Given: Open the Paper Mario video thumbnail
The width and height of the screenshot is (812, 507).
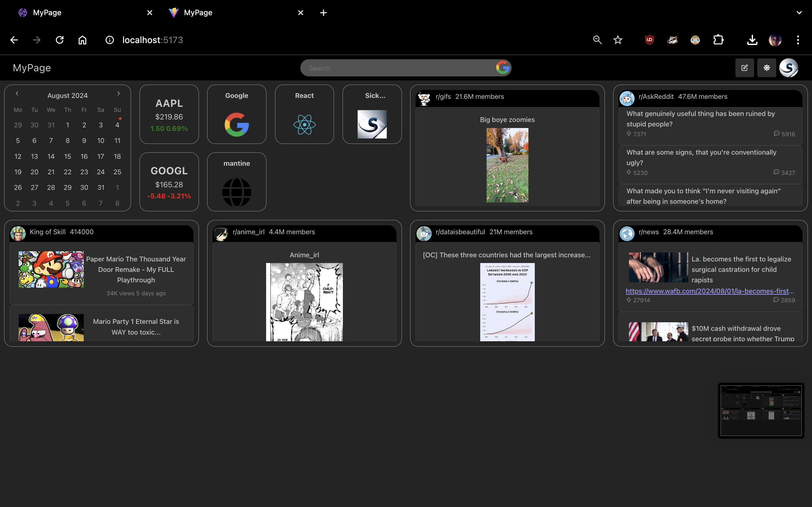Looking at the screenshot, I should [x=51, y=269].
